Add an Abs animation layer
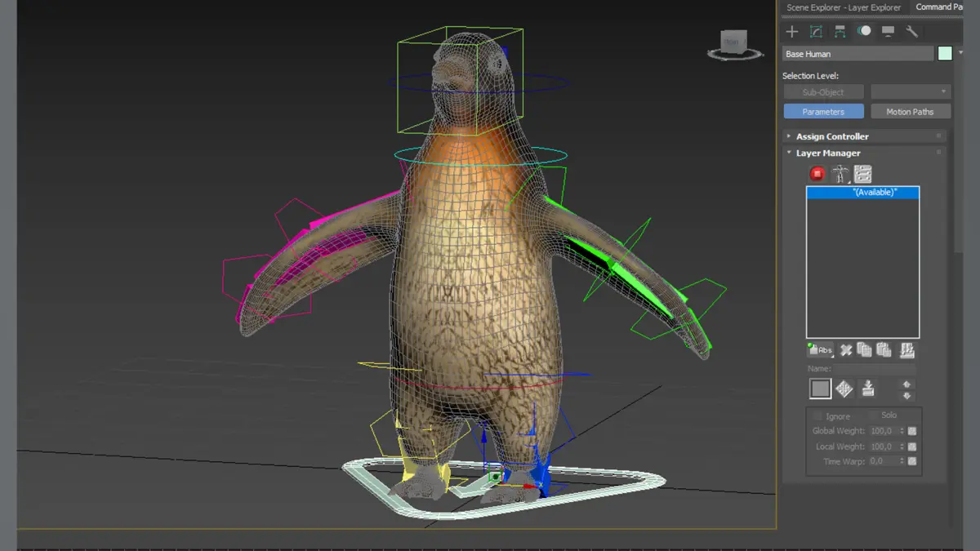 tap(820, 350)
